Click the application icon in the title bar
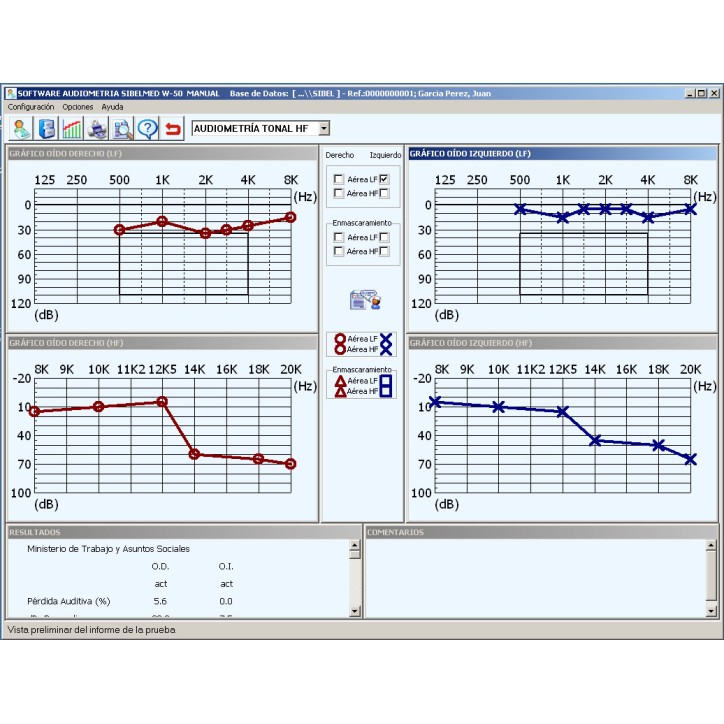 (x=11, y=93)
